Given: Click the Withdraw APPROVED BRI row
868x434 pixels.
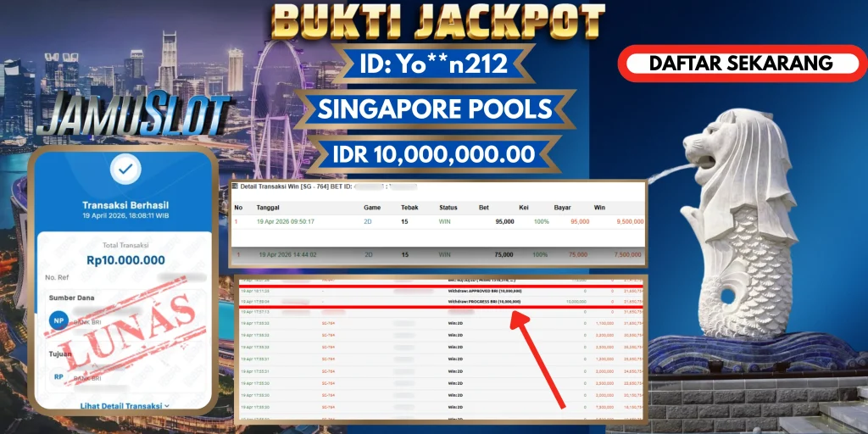Looking at the screenshot, I should click(441, 291).
